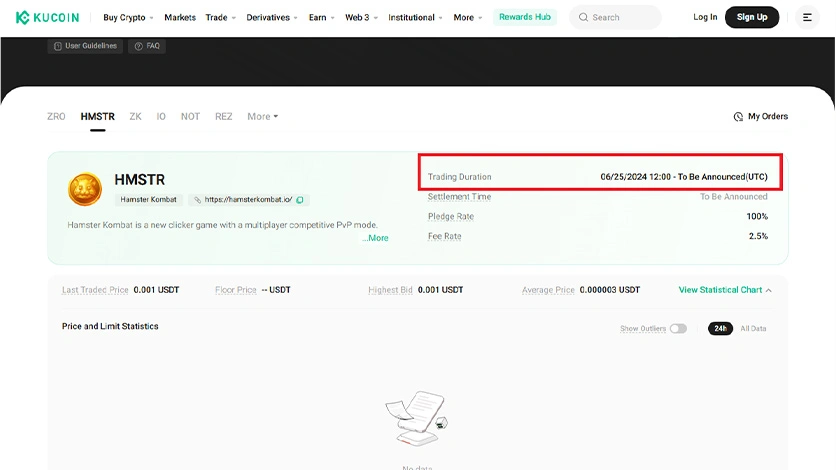Toggle the Show Outliers switch
836x470 pixels.
point(678,328)
